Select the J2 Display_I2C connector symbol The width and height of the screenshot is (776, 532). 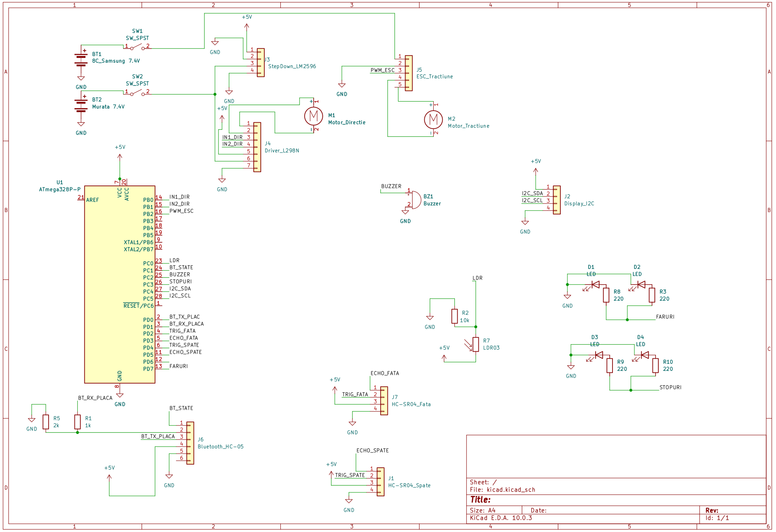557,200
